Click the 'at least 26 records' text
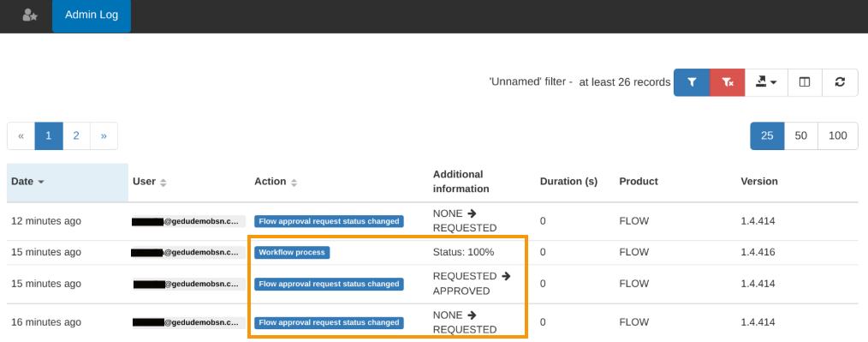Viewport: 868px width, 342px height. (x=624, y=82)
